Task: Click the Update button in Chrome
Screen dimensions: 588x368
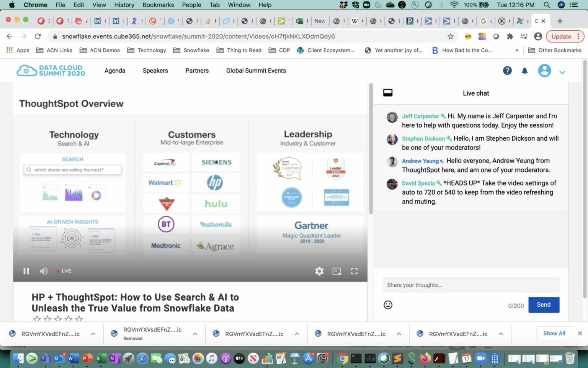Action: point(562,36)
